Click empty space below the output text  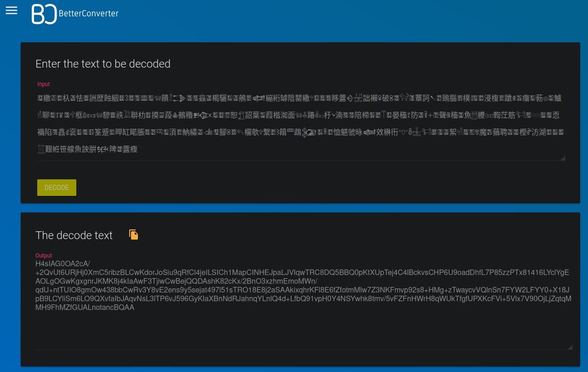point(299,331)
